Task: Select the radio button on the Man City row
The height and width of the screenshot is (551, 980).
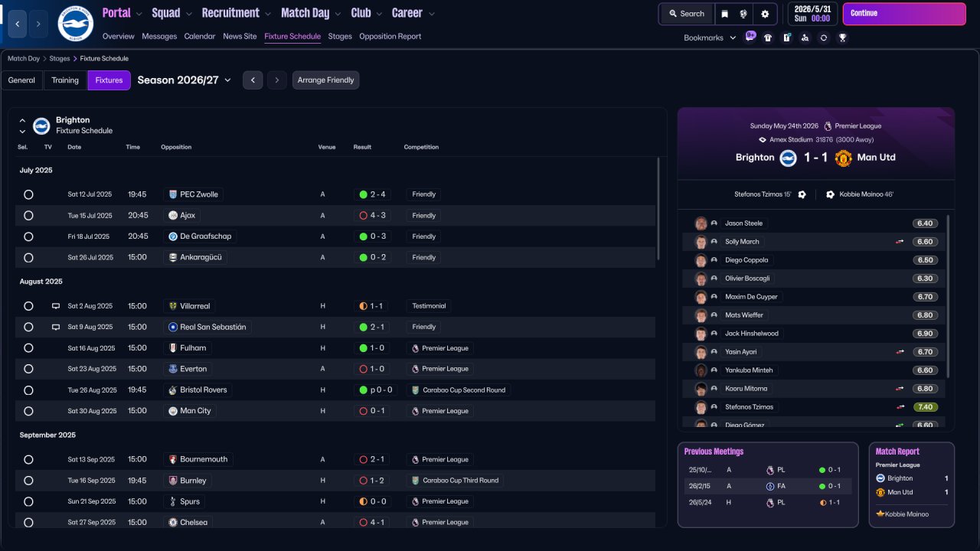Action: point(28,411)
